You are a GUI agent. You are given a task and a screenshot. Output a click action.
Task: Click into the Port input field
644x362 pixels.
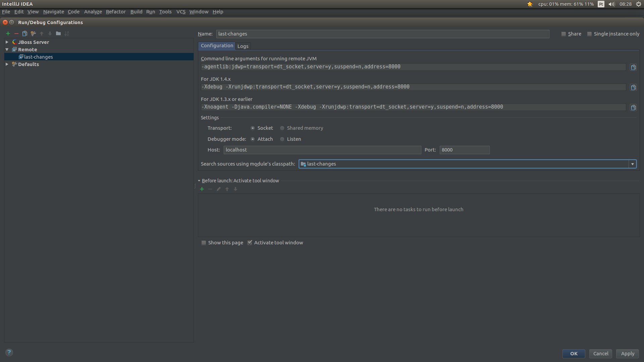tap(464, 150)
